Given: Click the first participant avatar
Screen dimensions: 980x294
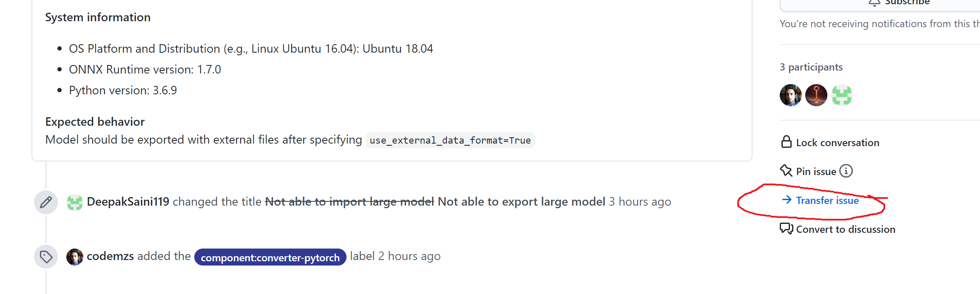Looking at the screenshot, I should 790,95.
